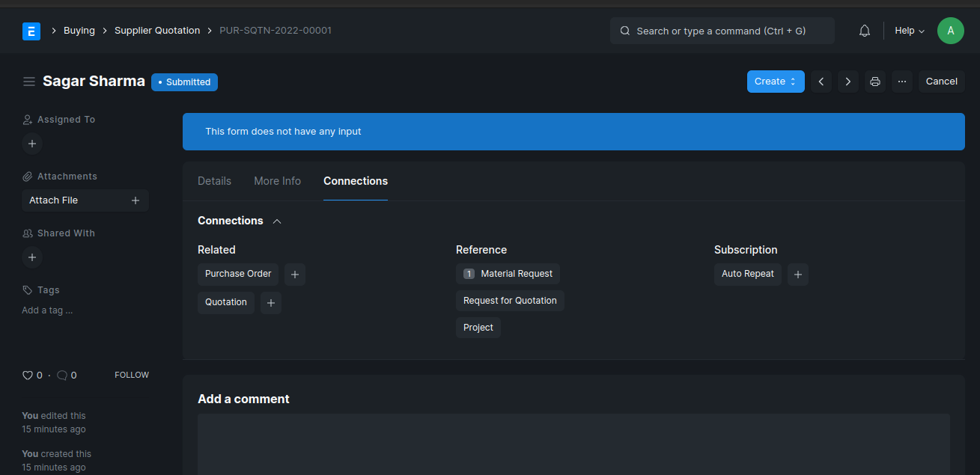980x475 pixels.
Task: Open the Create dropdown
Action: tap(775, 81)
